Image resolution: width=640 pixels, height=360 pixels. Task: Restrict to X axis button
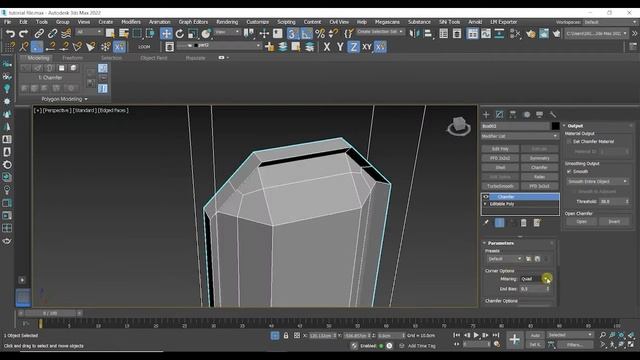[327, 47]
